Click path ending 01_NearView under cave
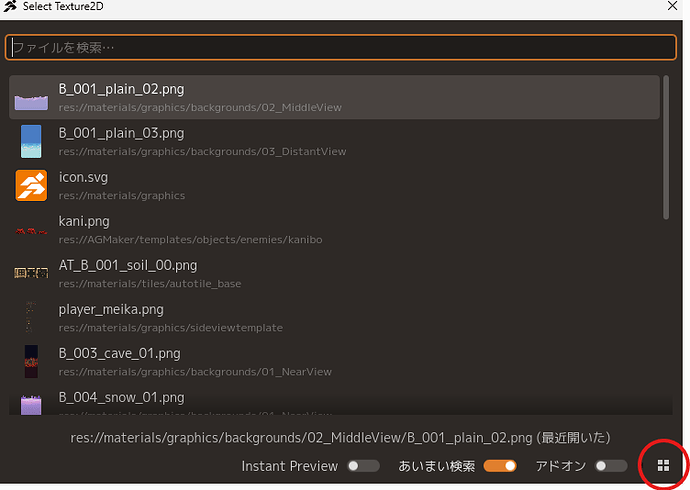 point(195,372)
